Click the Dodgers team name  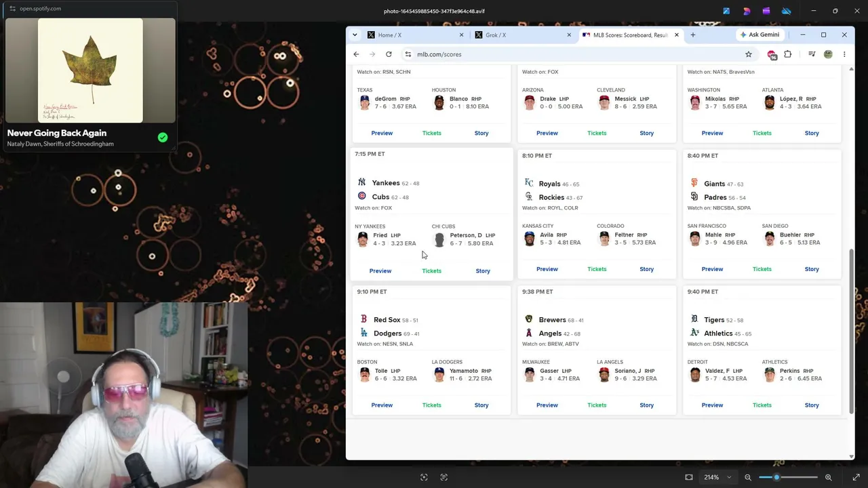(x=387, y=333)
